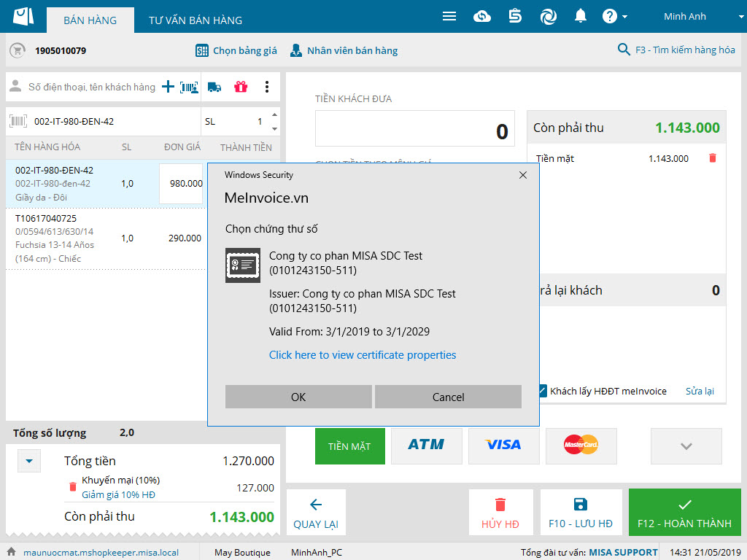Viewport: 747px width, 560px height.
Task: Collapse the Tổng tiền details arrow
Action: [29, 461]
